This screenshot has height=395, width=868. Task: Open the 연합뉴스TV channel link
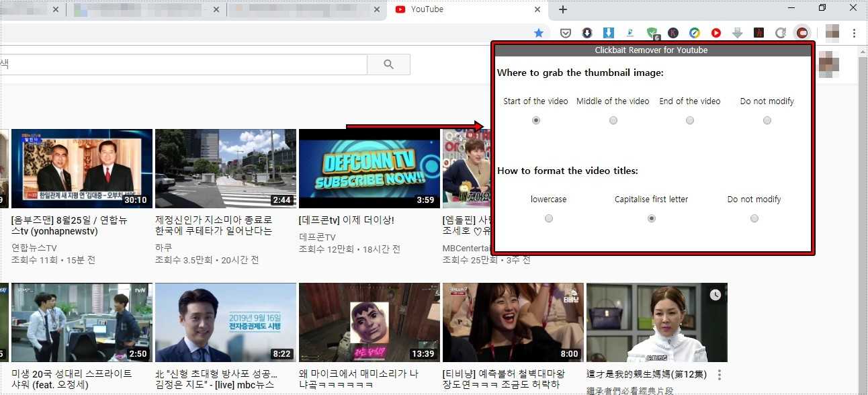click(34, 248)
